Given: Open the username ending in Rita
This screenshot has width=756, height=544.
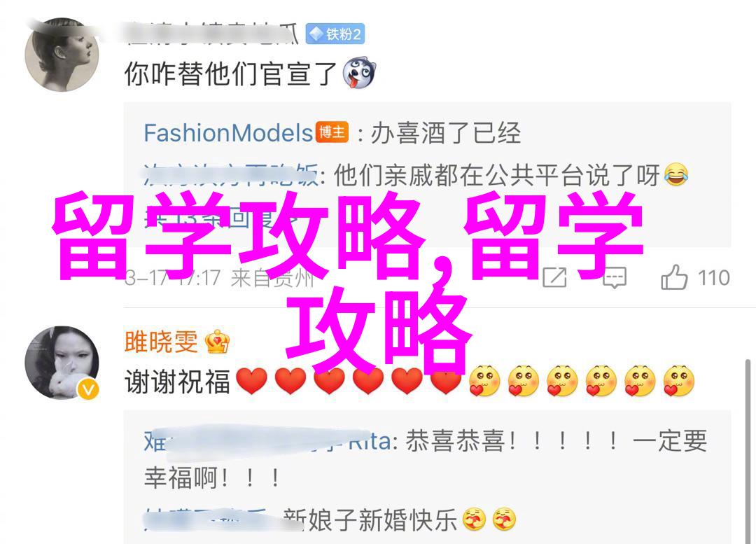Looking at the screenshot, I should click(x=267, y=441).
